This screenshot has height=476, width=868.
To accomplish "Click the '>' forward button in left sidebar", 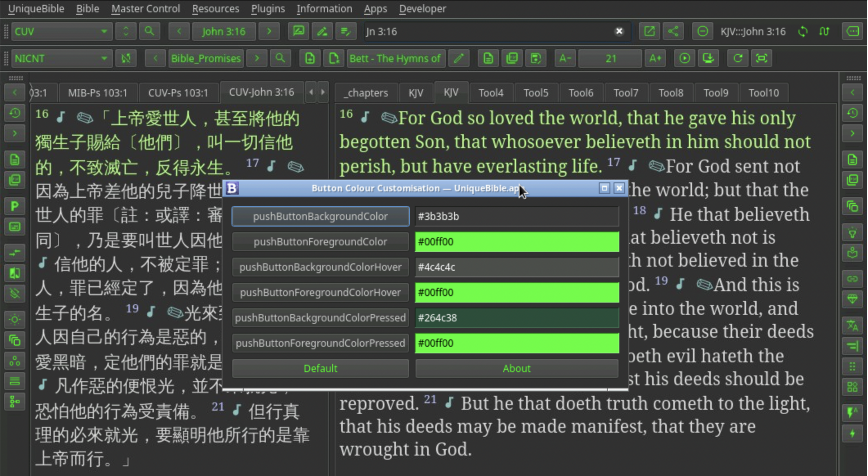I will click(x=15, y=133).
